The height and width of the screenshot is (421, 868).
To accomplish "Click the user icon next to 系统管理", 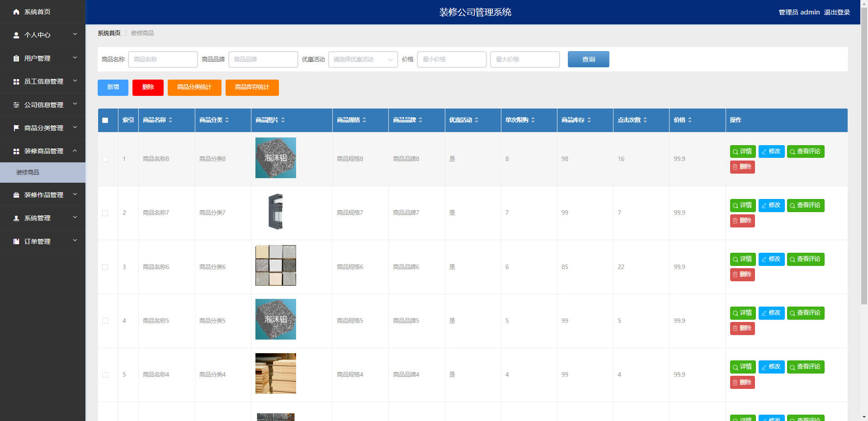I will 16,218.
